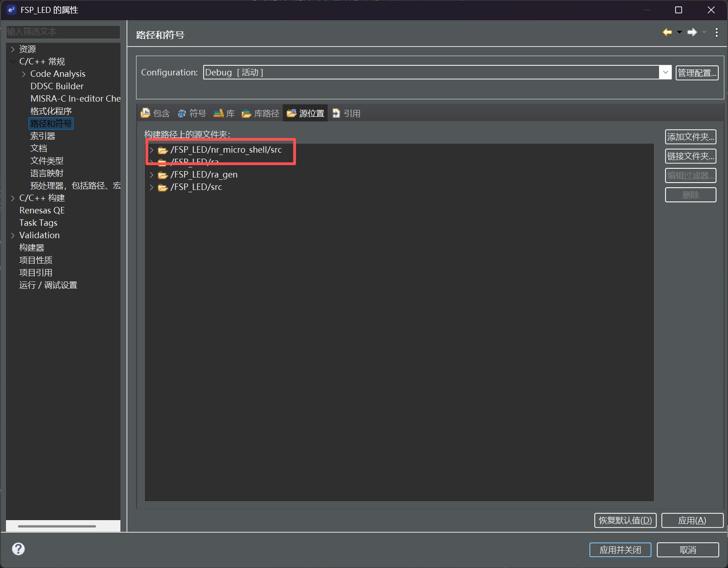
Task: Select 构建器 in the tree
Action: click(32, 248)
